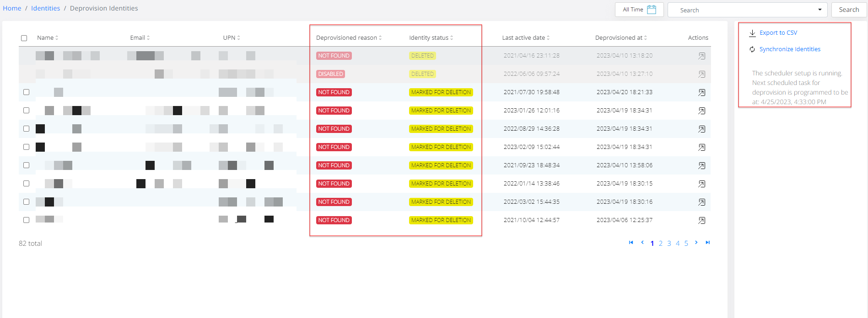Open page 3 of results
Screen dimensions: 868x318
[669, 244]
